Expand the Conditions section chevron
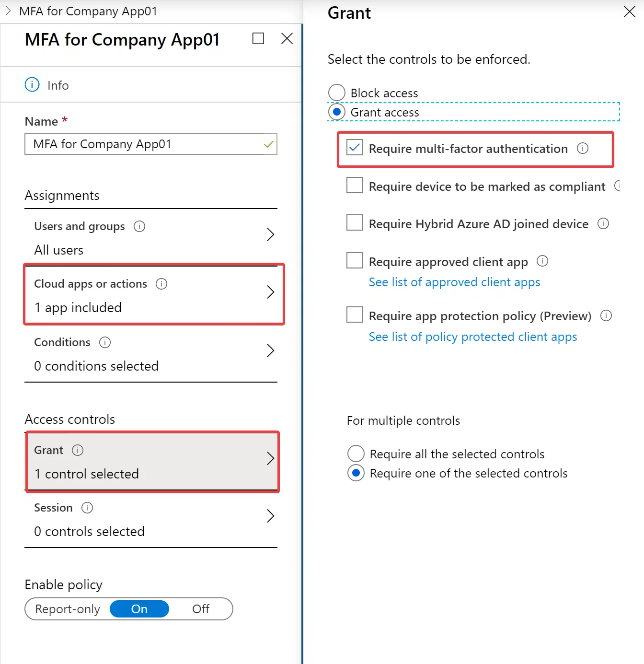Viewport: 644px width, 664px height. click(x=270, y=350)
